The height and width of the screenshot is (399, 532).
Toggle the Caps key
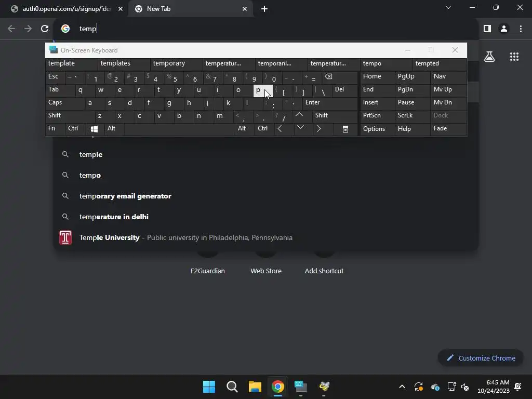tap(65, 103)
